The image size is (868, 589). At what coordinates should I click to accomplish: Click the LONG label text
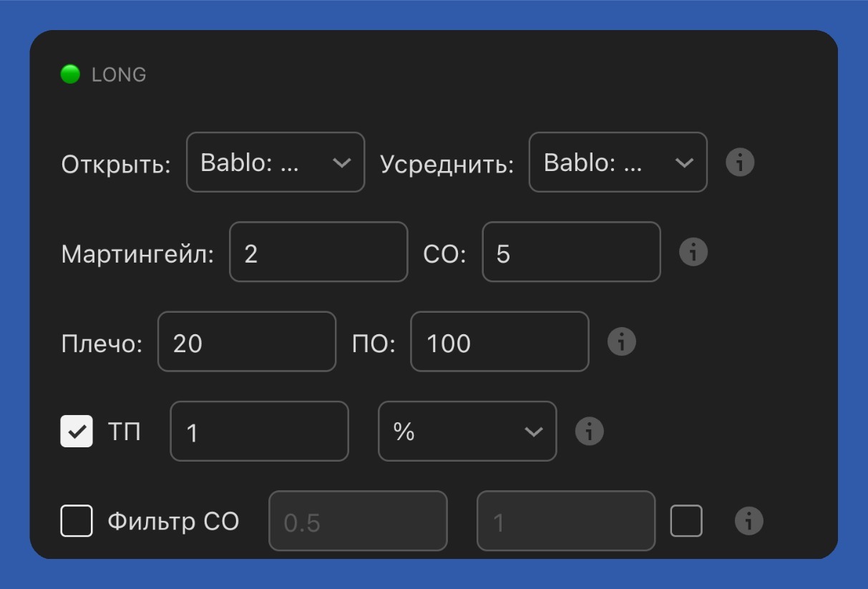pos(118,73)
